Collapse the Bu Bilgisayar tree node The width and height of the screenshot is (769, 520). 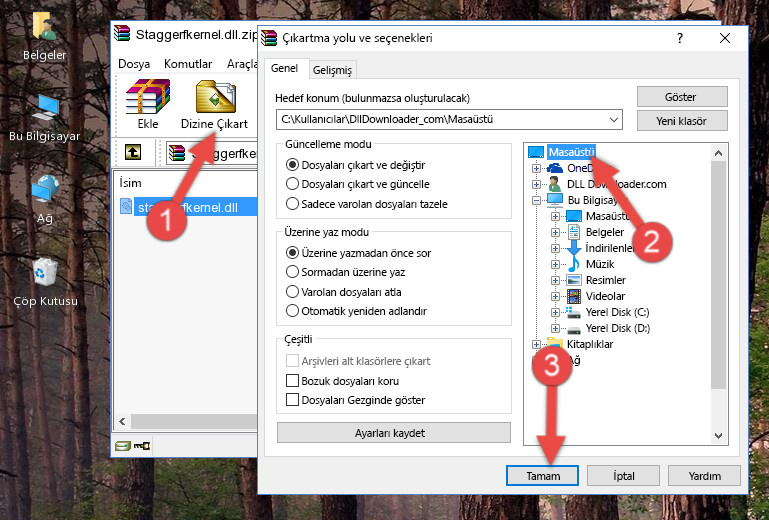click(x=536, y=200)
